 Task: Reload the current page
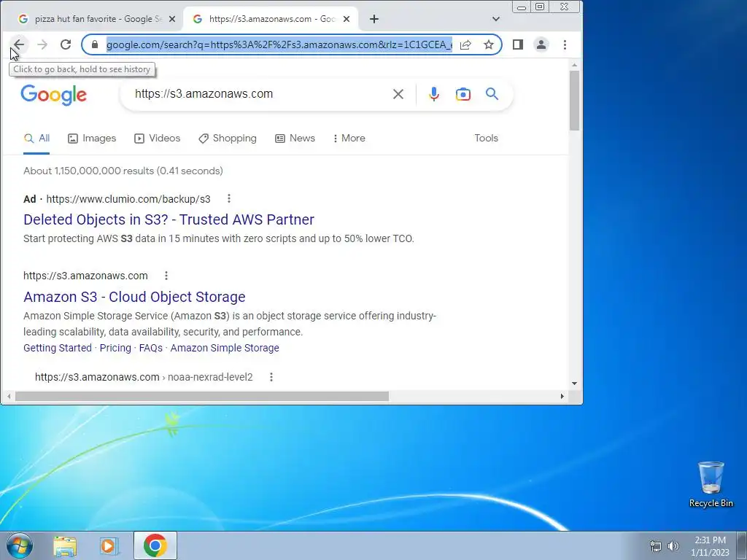pos(66,44)
